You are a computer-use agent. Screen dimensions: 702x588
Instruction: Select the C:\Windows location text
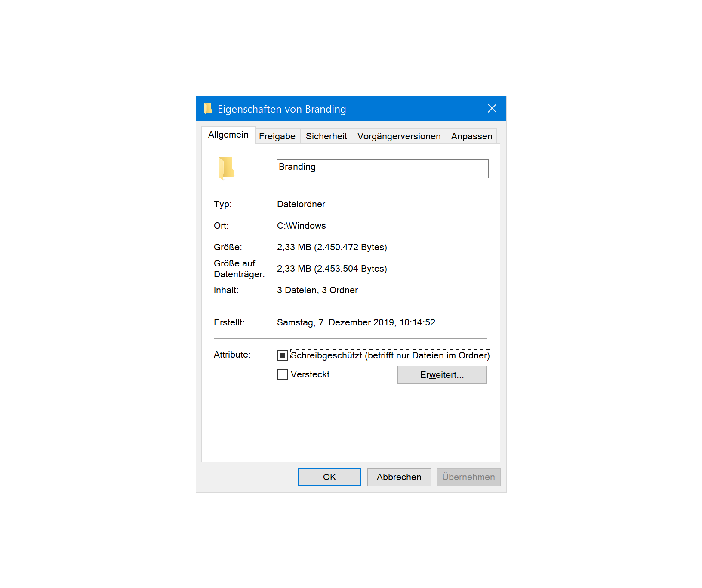pyautogui.click(x=301, y=225)
